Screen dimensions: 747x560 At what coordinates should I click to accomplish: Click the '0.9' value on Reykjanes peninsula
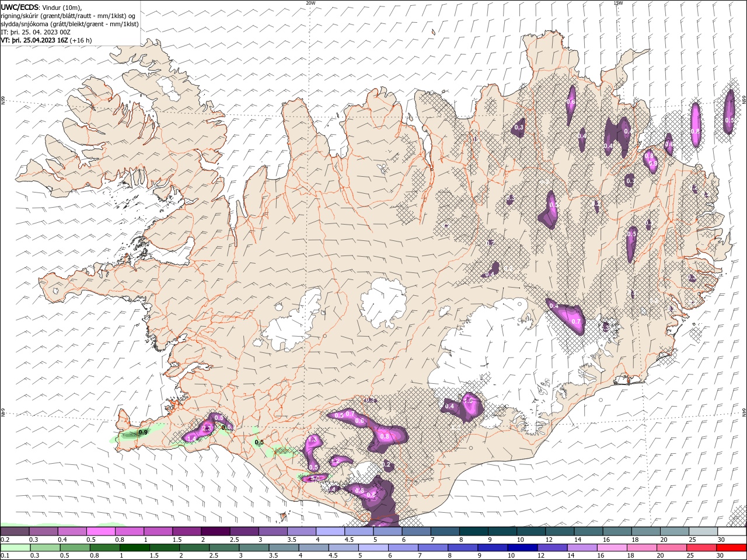tap(143, 432)
